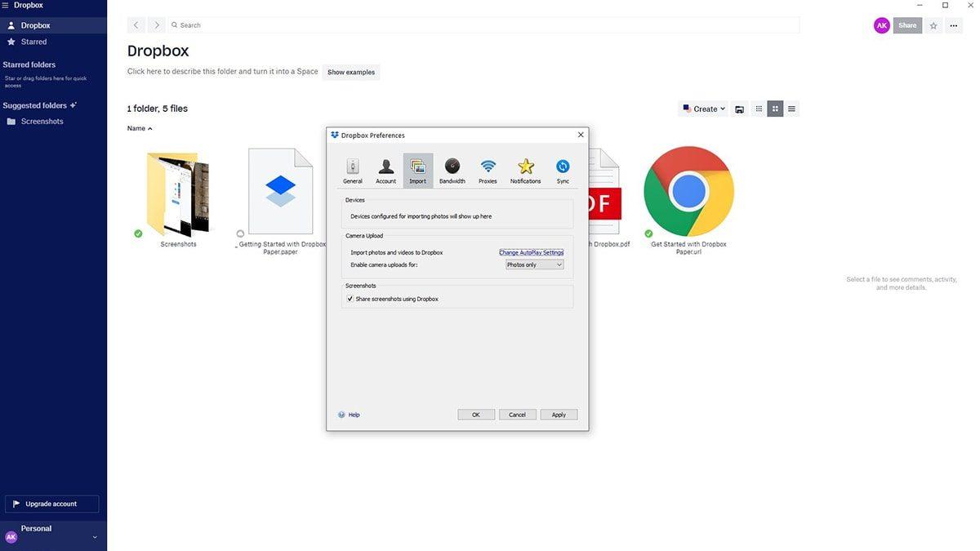Open Change AutoPlay Settings link
This screenshot has height=551, width=980.
531,252
